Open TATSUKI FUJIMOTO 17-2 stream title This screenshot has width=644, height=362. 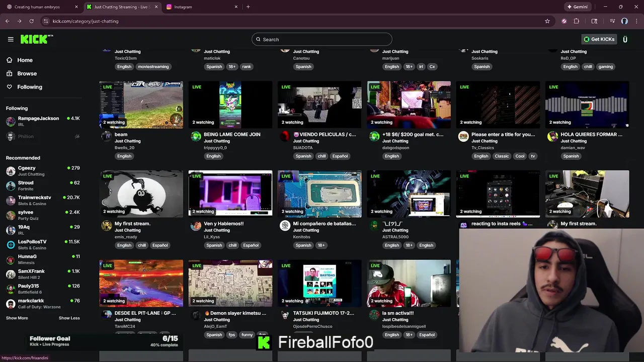[324, 313]
